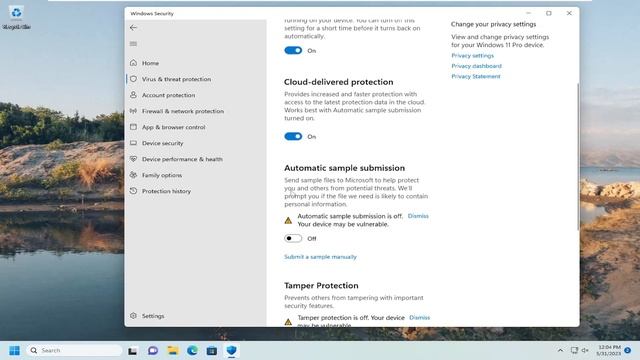The image size is (640, 360).
Task: Open App & browser control
Action: pos(173,127)
